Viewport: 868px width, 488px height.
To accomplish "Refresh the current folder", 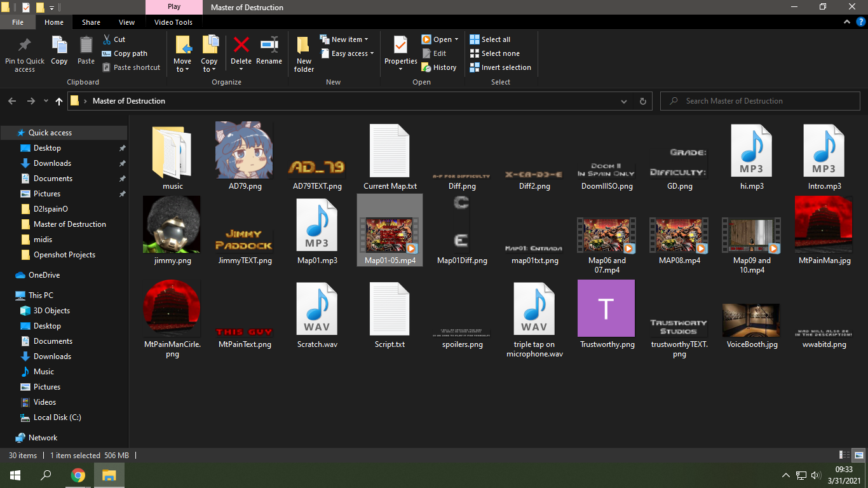I will point(642,101).
